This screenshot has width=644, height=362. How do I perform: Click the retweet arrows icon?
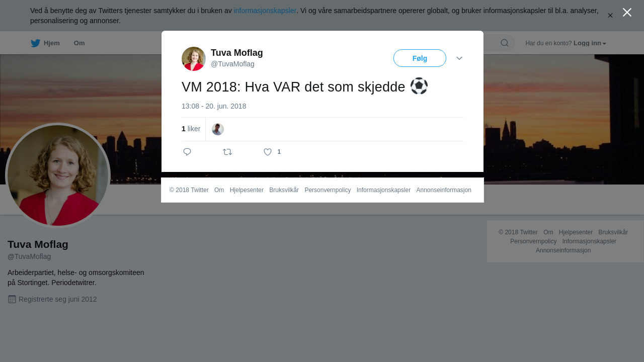[227, 152]
